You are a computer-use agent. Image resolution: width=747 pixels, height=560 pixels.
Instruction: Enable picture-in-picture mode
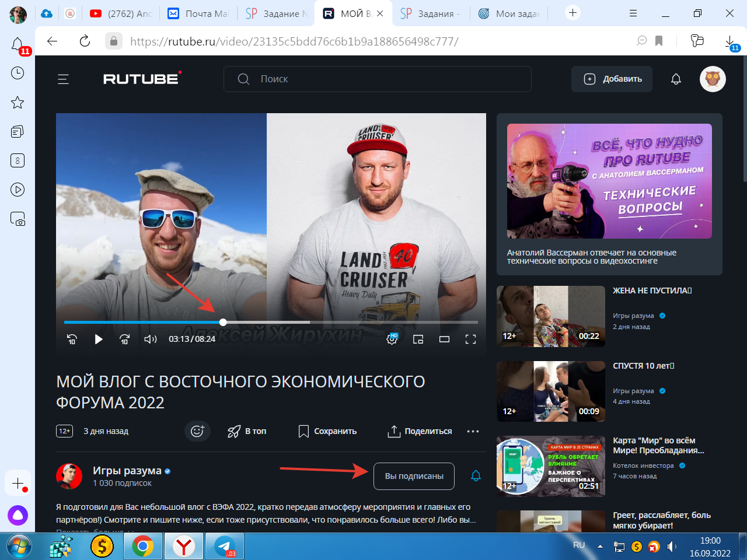(x=418, y=339)
